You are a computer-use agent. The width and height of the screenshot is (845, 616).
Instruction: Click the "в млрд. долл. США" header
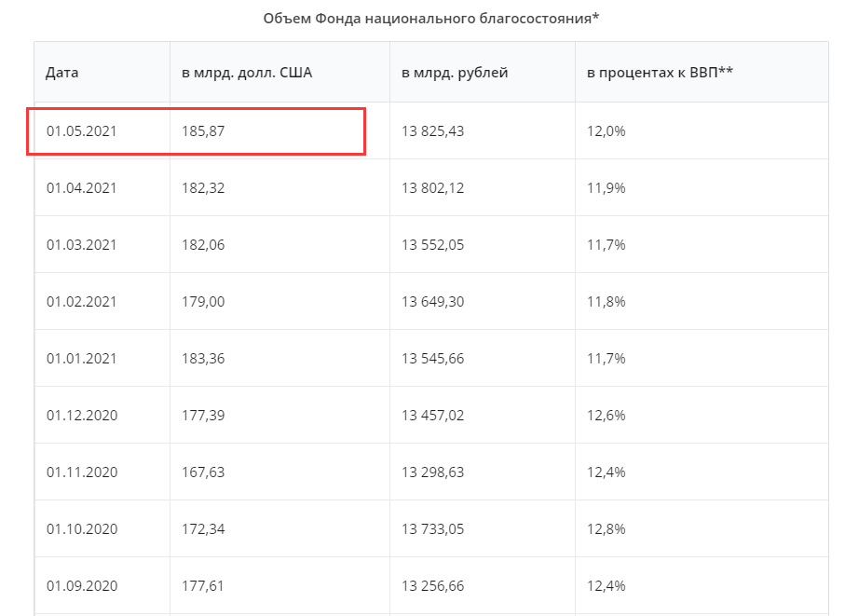tap(246, 73)
